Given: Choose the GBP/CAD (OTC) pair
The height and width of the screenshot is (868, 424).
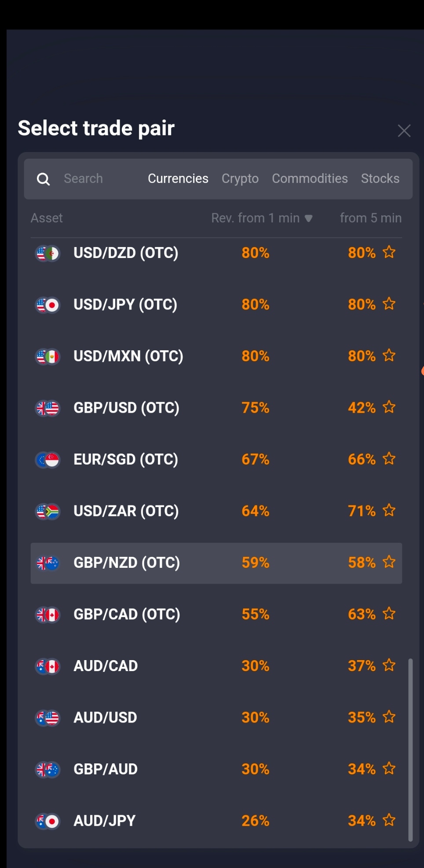Looking at the screenshot, I should (x=127, y=614).
